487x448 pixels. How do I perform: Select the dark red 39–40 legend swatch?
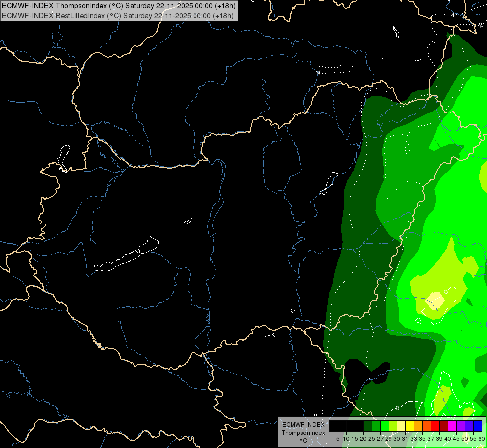tap(444, 426)
